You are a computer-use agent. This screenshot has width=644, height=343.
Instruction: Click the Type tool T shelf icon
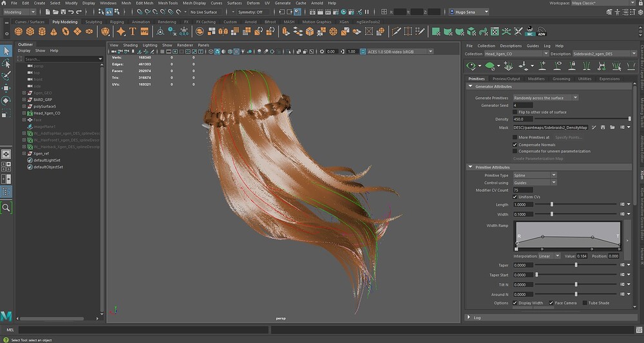133,31
